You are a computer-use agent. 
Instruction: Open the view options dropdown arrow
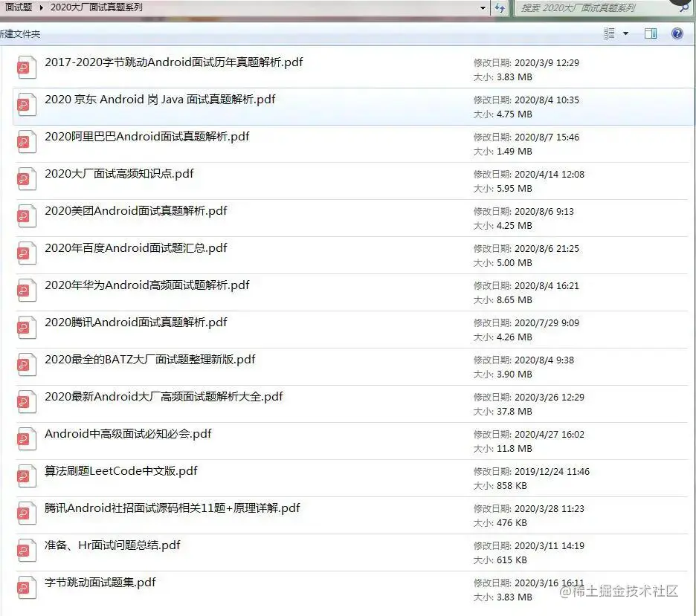tap(626, 33)
